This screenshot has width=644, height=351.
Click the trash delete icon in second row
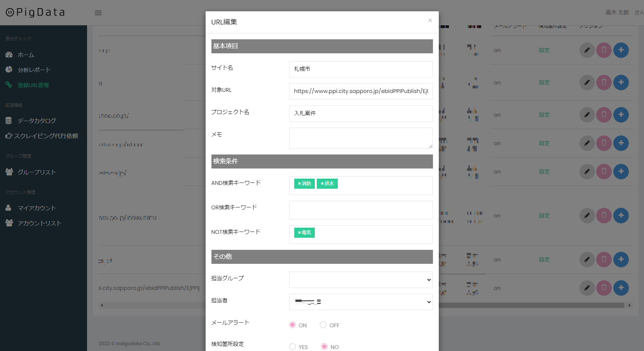pyautogui.click(x=604, y=82)
